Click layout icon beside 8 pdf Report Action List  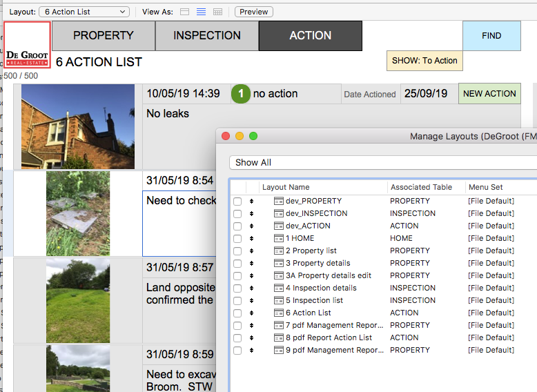tap(279, 338)
